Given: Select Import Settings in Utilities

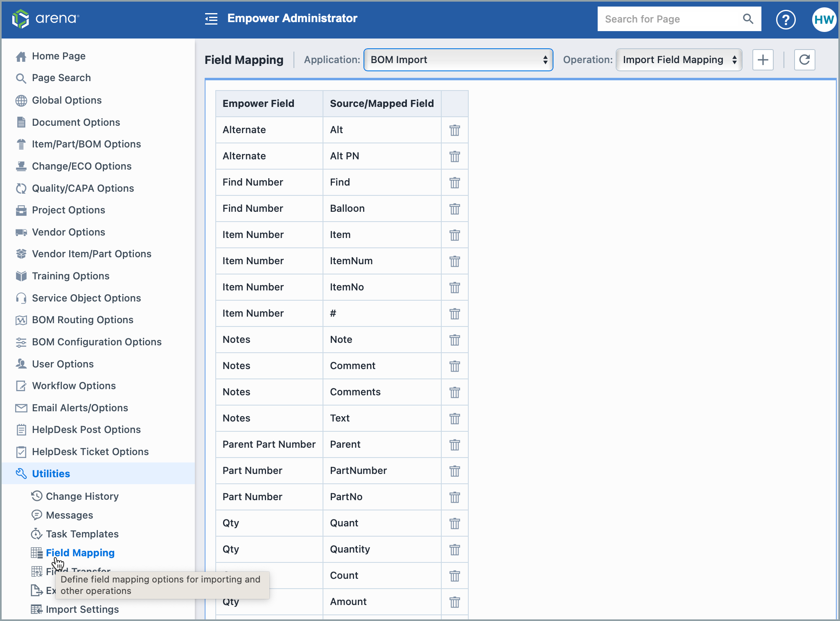Looking at the screenshot, I should click(x=82, y=610).
